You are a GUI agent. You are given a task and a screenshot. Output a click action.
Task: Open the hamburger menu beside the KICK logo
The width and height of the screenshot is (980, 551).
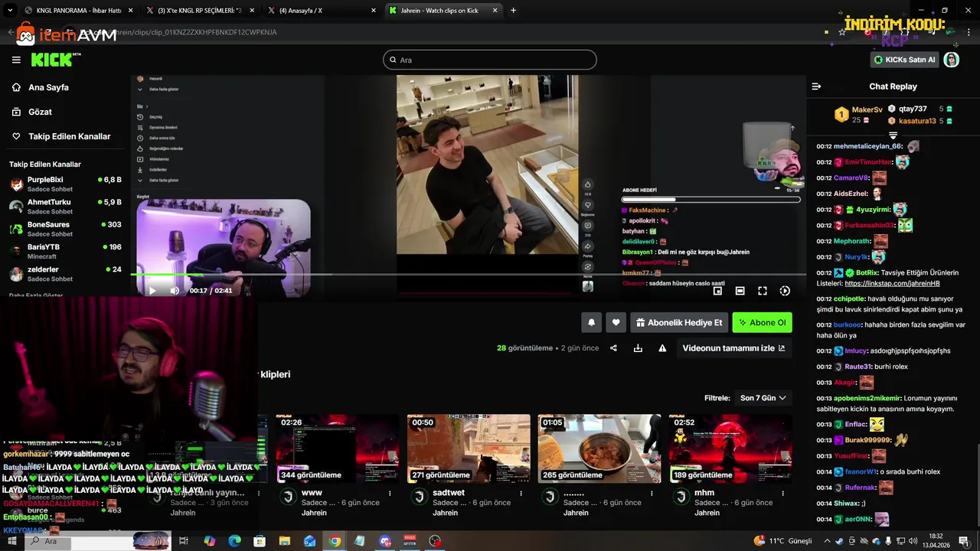point(16,60)
